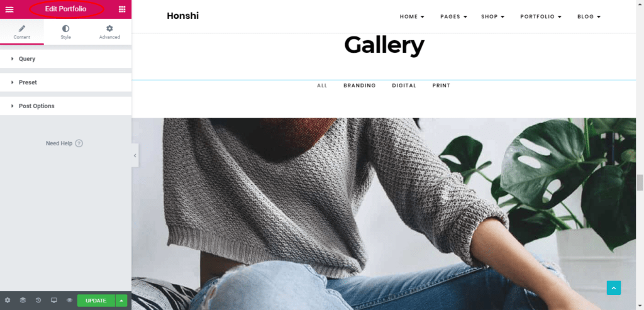Toggle preview changes eye icon
644x310 pixels.
coord(69,300)
